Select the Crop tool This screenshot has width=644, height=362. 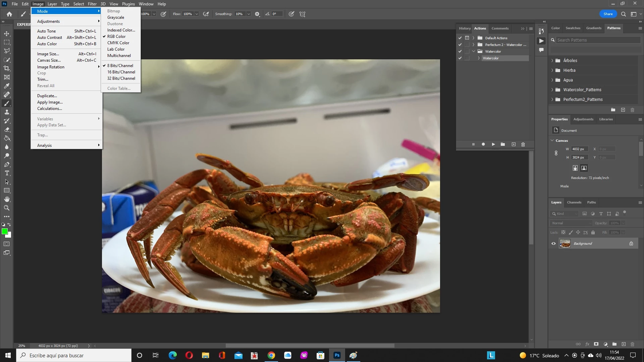click(x=7, y=68)
